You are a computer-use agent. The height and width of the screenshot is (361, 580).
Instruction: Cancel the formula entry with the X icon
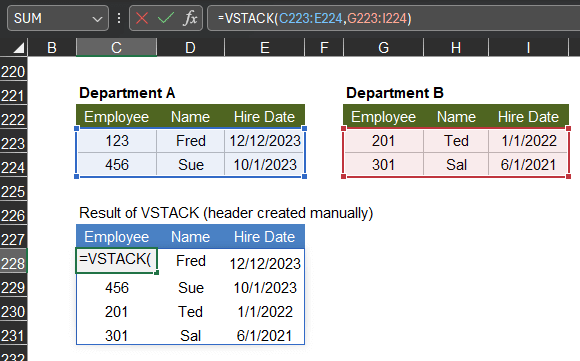tap(142, 18)
